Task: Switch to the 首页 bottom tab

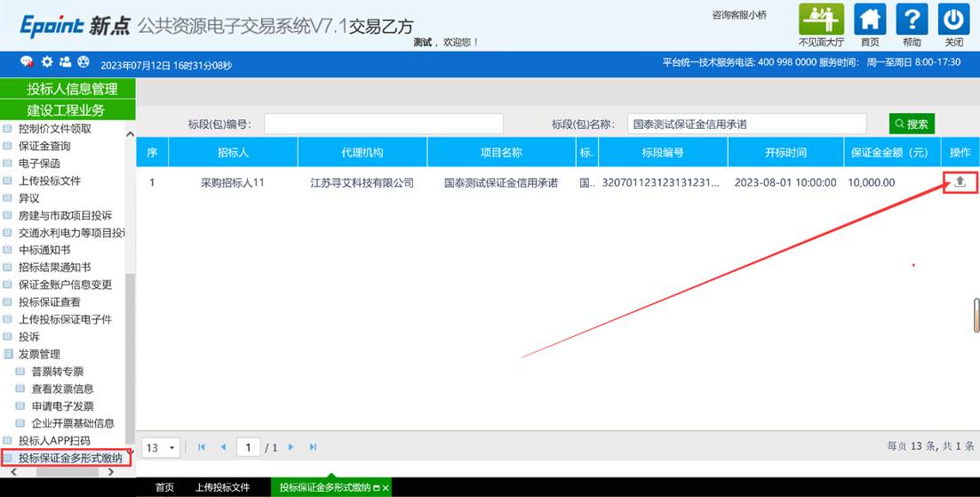Action: coord(164,487)
